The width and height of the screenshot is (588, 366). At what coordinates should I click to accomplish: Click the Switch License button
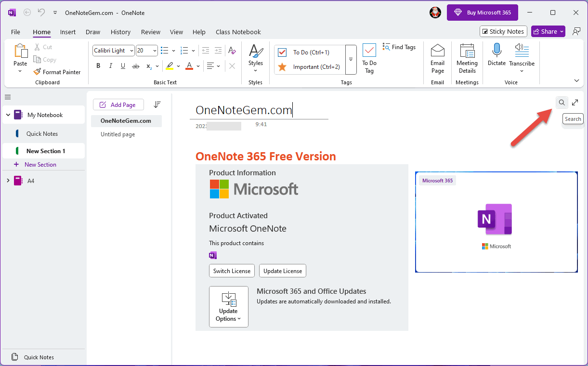[232, 271]
